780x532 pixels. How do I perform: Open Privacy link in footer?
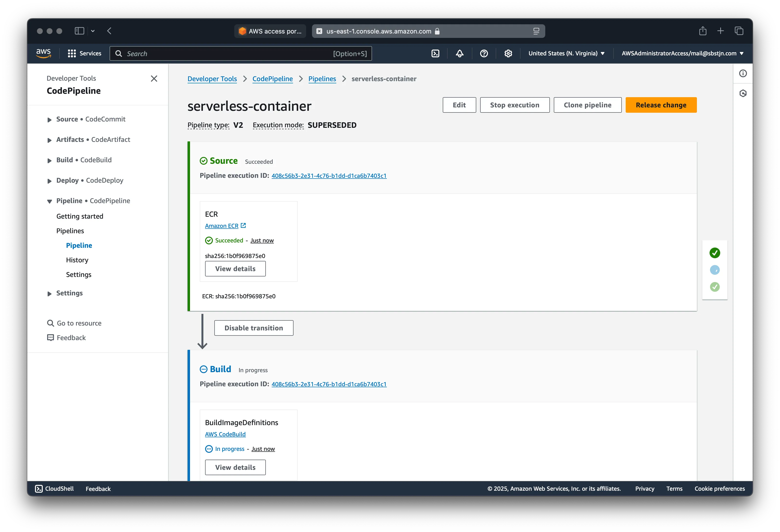645,489
